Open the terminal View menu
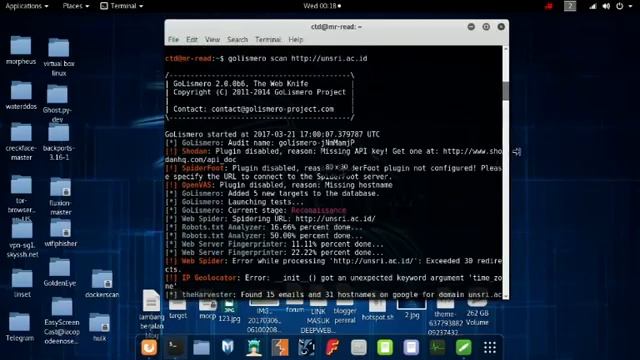The width and height of the screenshot is (640, 360). (212, 40)
